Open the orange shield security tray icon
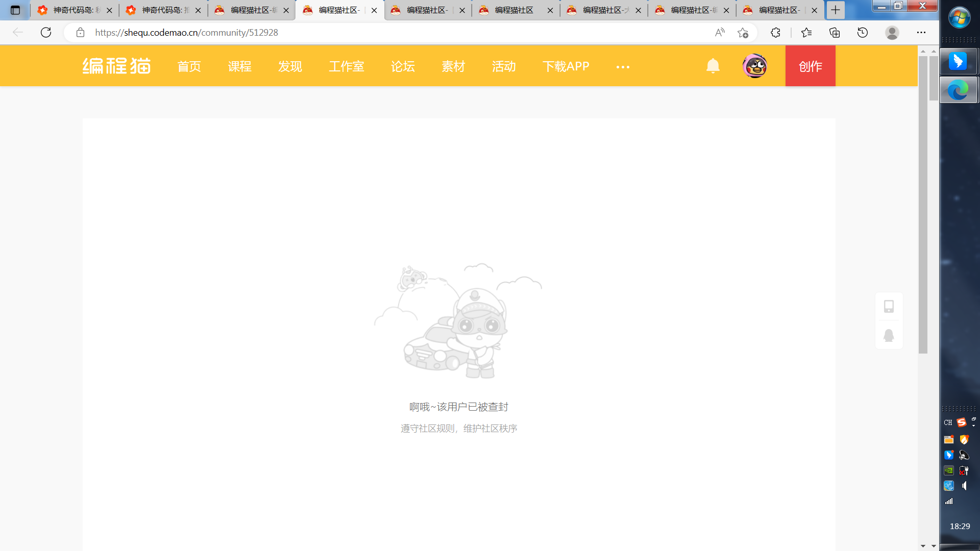This screenshot has width=980, height=551. coord(964,440)
